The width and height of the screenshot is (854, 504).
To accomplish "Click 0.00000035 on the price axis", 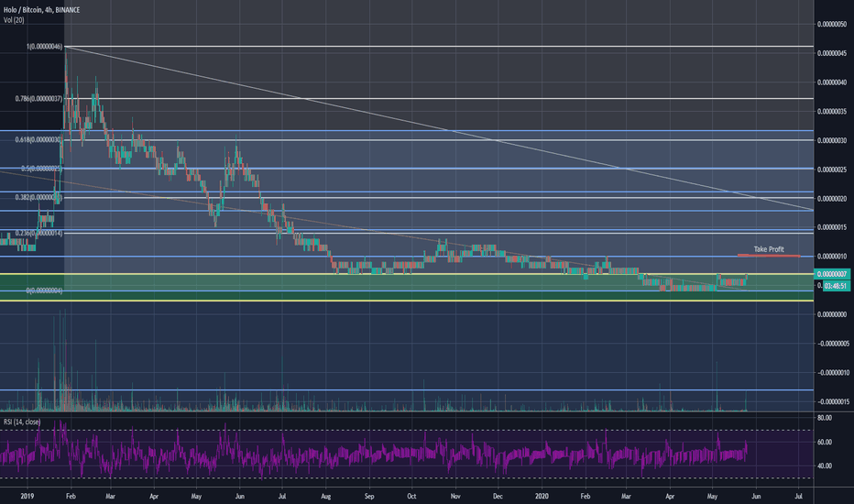I will point(832,112).
